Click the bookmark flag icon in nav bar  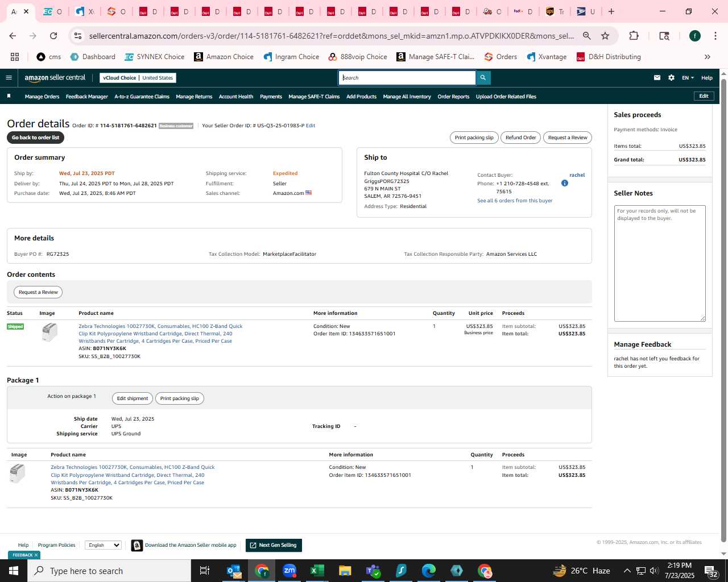coord(9,96)
